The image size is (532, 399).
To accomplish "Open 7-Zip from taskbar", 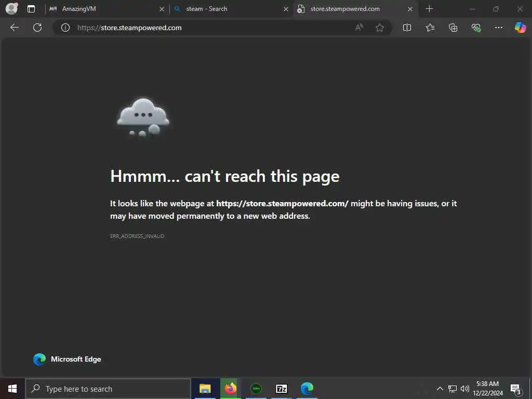I will click(281, 389).
